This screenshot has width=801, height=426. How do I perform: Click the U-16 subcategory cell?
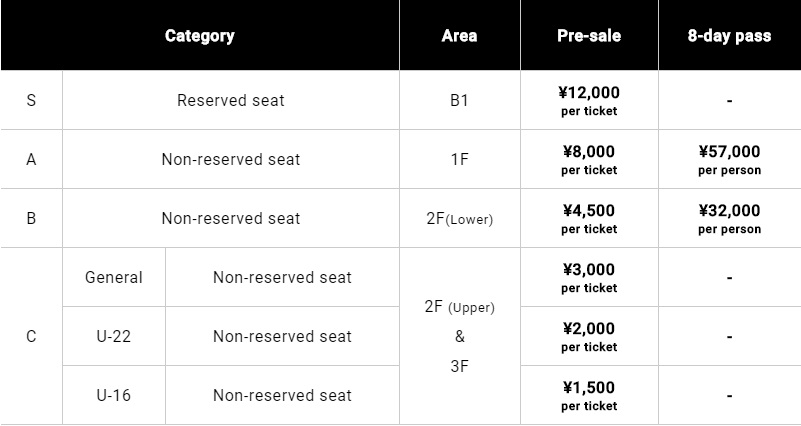pyautogui.click(x=114, y=395)
